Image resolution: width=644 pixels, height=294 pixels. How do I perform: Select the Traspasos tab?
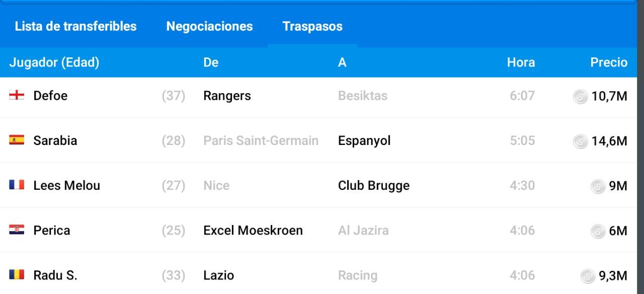coord(312,26)
